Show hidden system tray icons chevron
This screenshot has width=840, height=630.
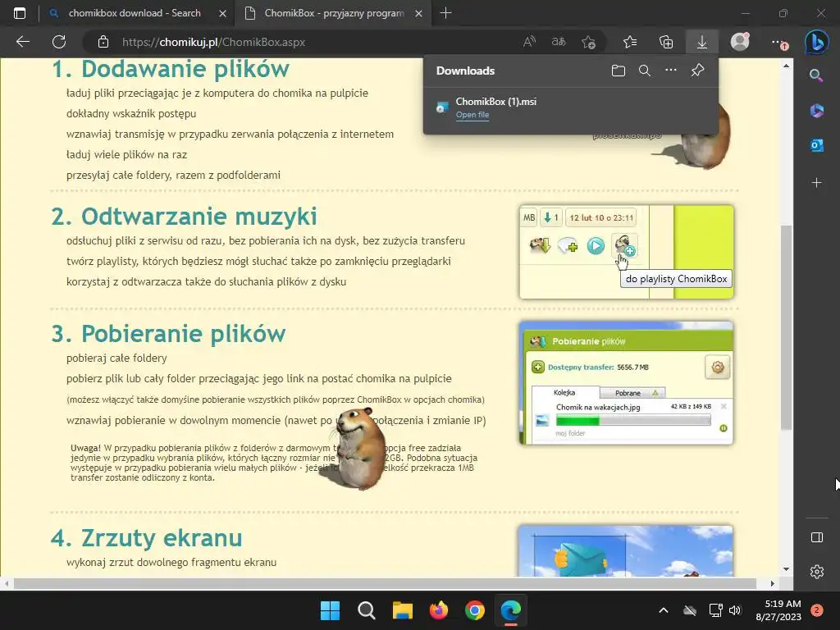(663, 610)
